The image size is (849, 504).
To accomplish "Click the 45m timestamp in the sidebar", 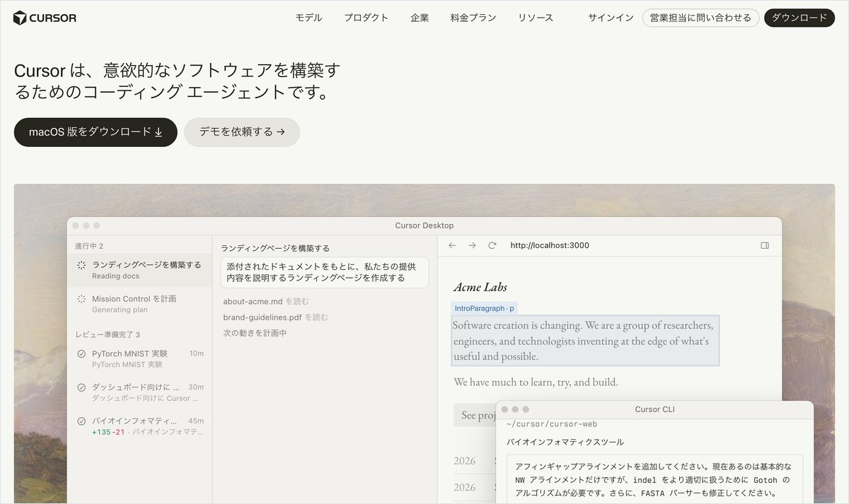I will [x=196, y=421].
